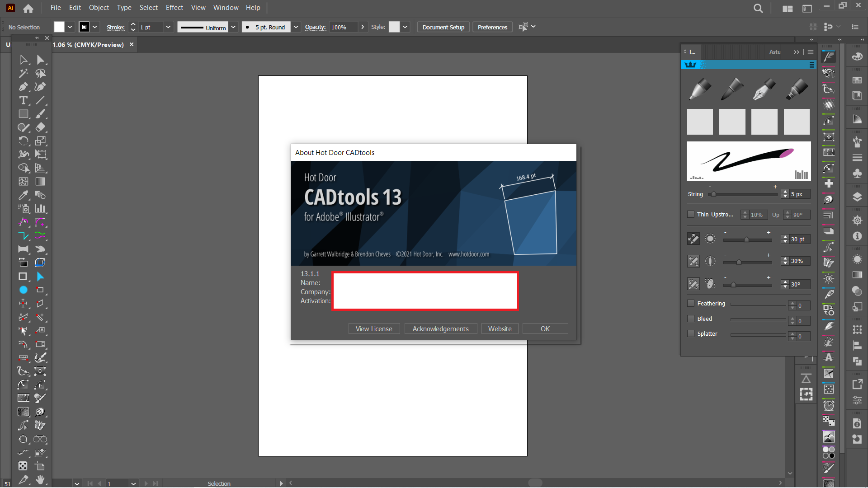Select the Hand tool
The width and height of the screenshot is (868, 488).
40,479
